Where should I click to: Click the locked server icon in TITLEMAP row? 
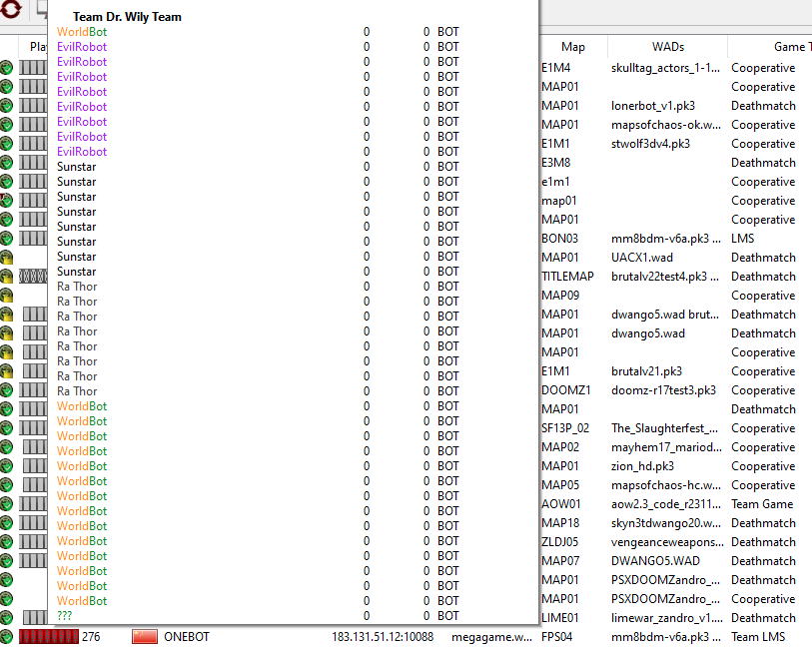[6, 277]
